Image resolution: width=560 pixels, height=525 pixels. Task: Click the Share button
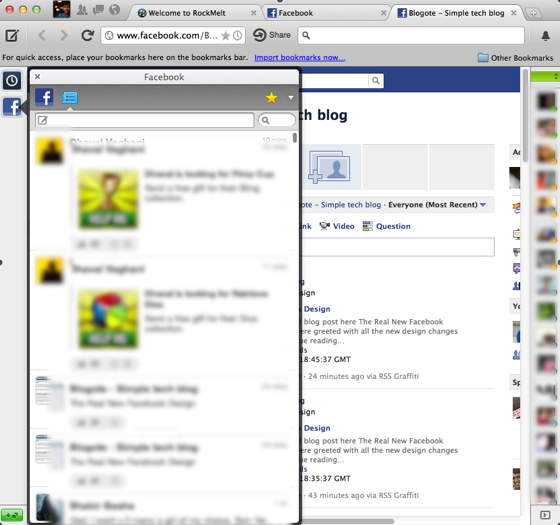[x=272, y=35]
